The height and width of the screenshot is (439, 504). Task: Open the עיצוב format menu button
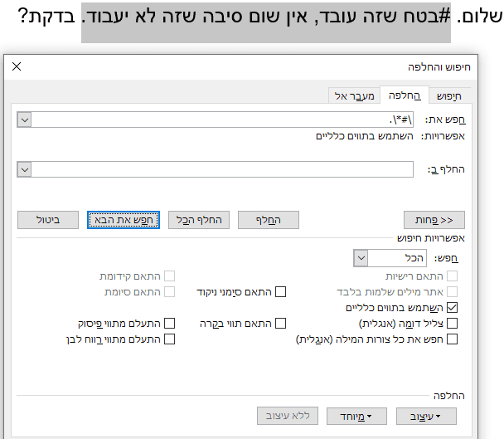(x=427, y=415)
